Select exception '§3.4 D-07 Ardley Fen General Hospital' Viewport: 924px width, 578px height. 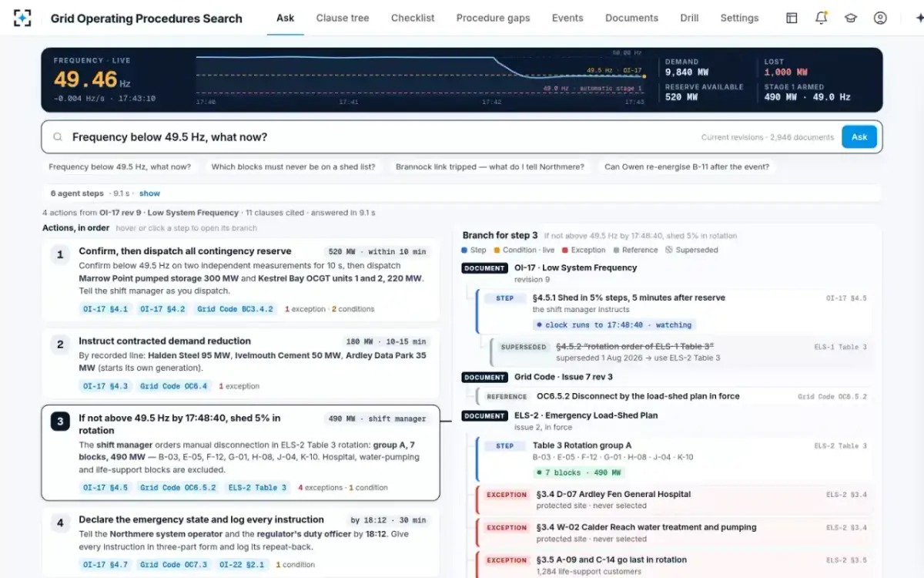[x=673, y=499]
